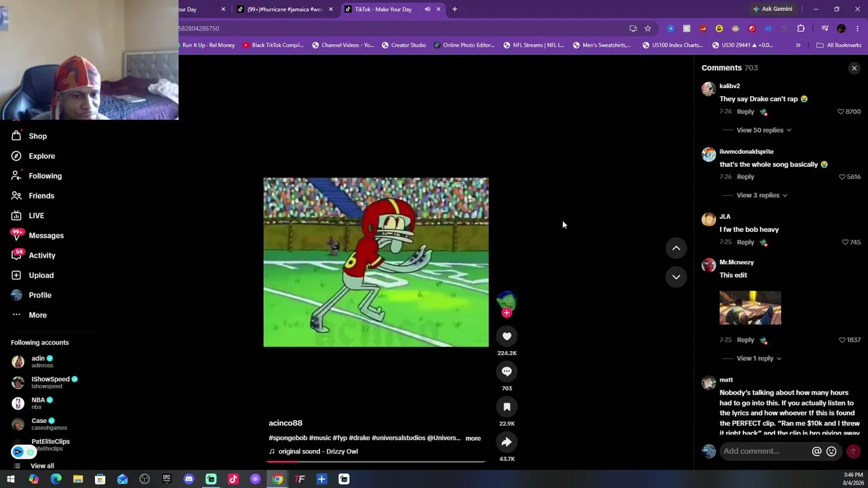
Task: Play or pause the Squidward football video
Action: 376,262
